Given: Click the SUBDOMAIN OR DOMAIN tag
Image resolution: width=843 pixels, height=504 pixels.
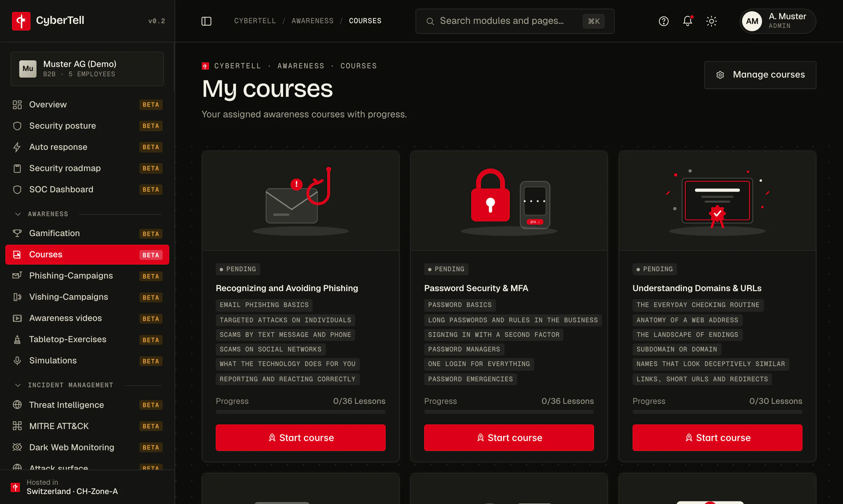Looking at the screenshot, I should pyautogui.click(x=677, y=349).
